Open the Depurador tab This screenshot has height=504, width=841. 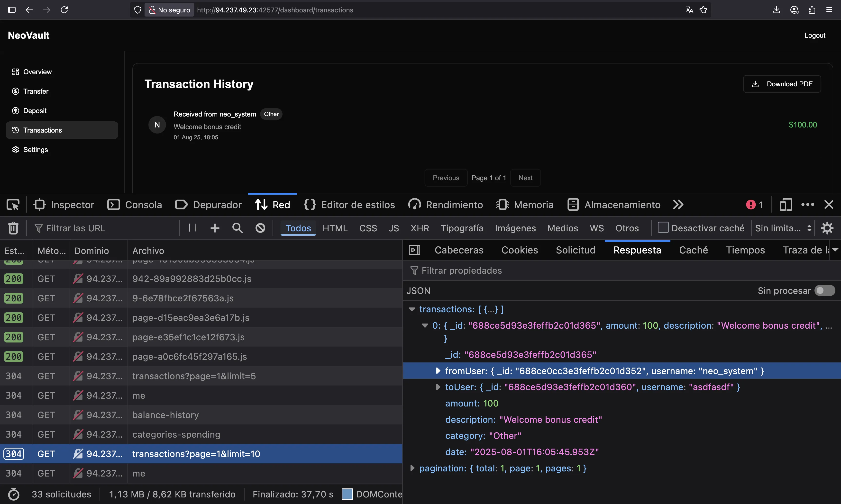(208, 205)
